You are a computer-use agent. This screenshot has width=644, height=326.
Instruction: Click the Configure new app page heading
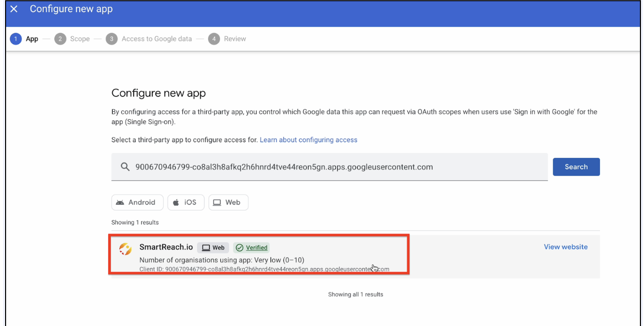click(x=158, y=93)
